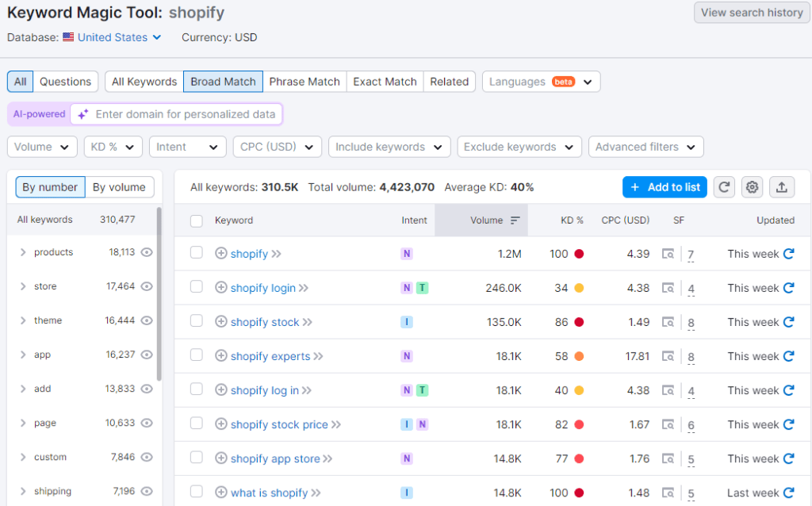Click the plus icon beside shopify login
The image size is (812, 506).
221,287
